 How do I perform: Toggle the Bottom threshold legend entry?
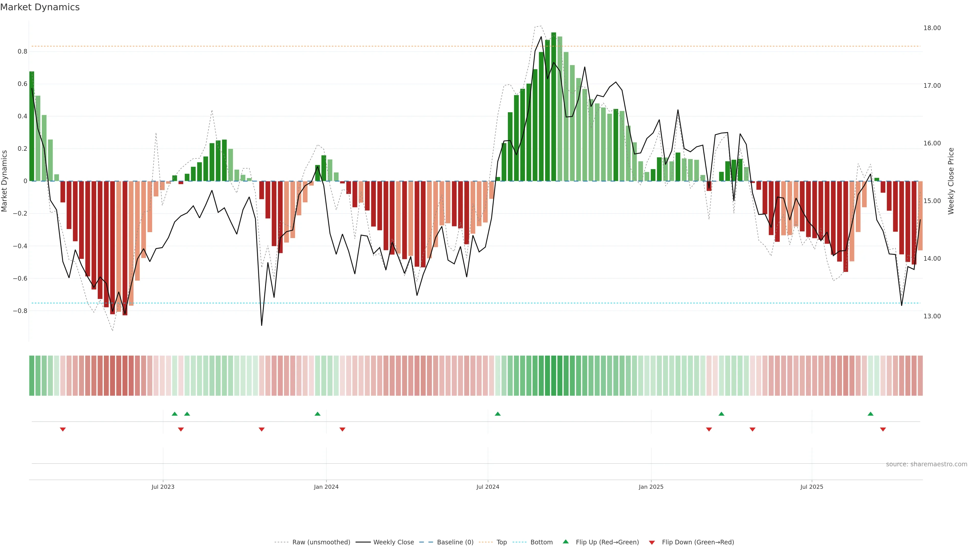[541, 542]
